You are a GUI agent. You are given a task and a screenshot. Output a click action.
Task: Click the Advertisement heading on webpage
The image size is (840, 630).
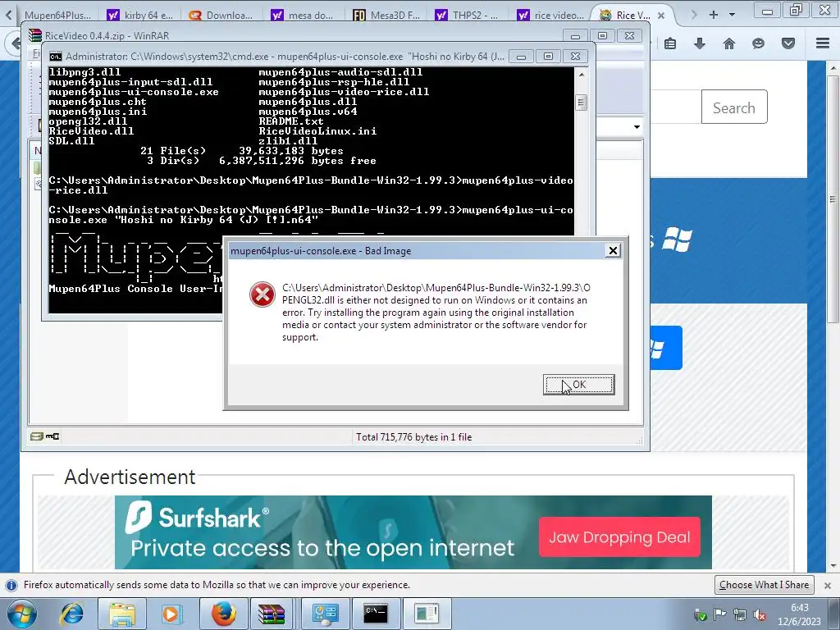130,477
